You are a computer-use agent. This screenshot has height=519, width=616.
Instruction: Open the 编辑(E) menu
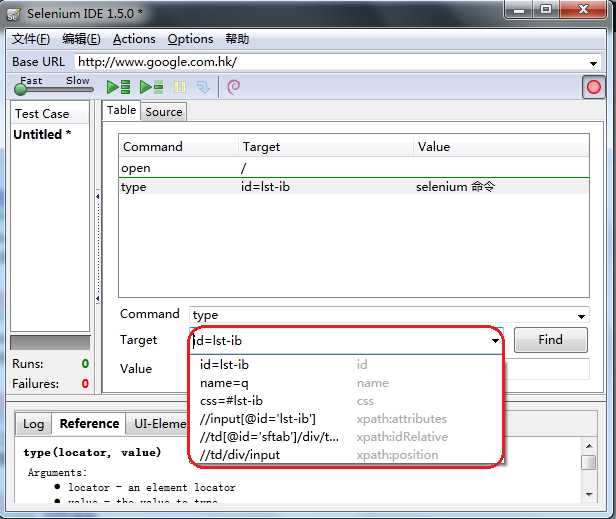[81, 39]
